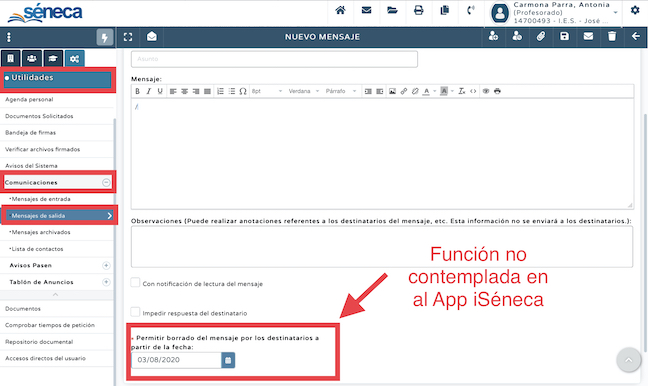Click the round scroll-to-top button
Viewport: 648px width, 386px height.
pyautogui.click(x=629, y=360)
